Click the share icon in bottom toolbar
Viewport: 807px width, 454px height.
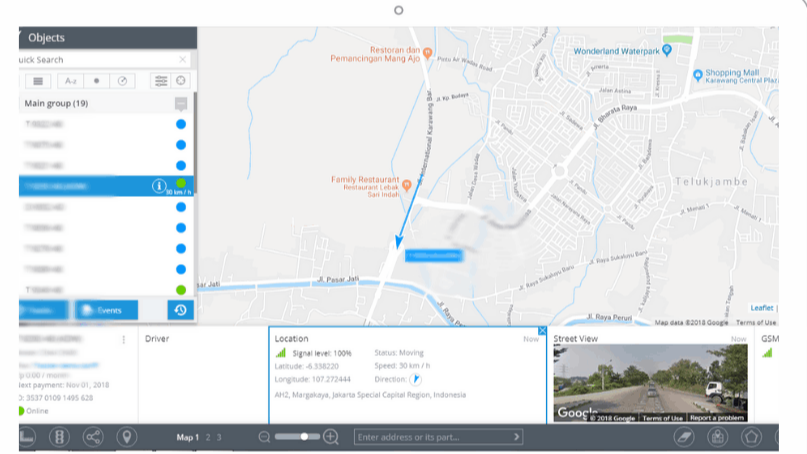click(93, 437)
